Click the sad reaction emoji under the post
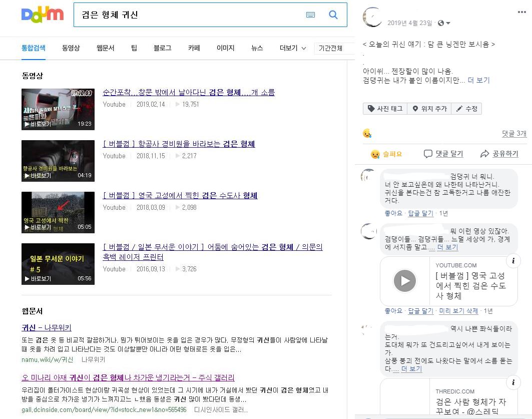 [x=367, y=134]
